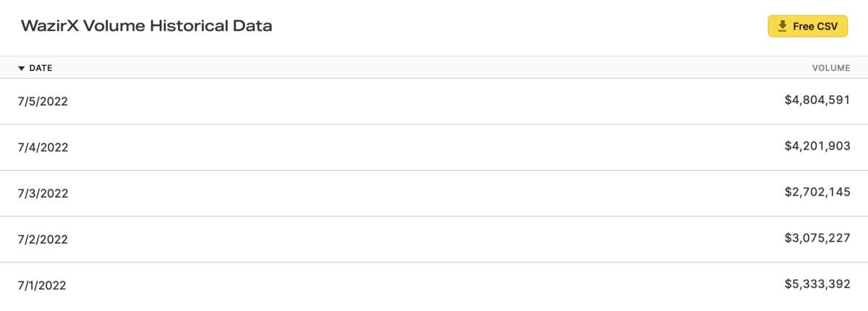Click the table header bar background
The height and width of the screenshot is (311, 868).
click(x=434, y=67)
